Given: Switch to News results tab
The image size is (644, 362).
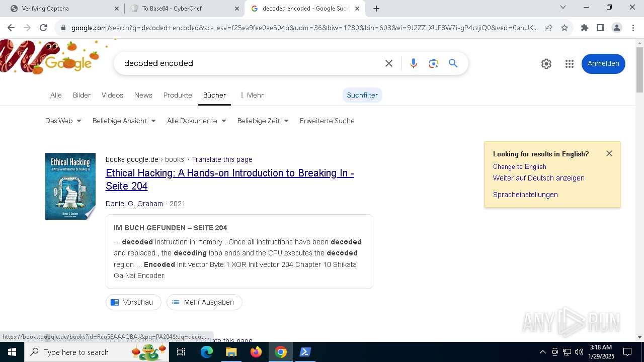Looking at the screenshot, I should (143, 95).
